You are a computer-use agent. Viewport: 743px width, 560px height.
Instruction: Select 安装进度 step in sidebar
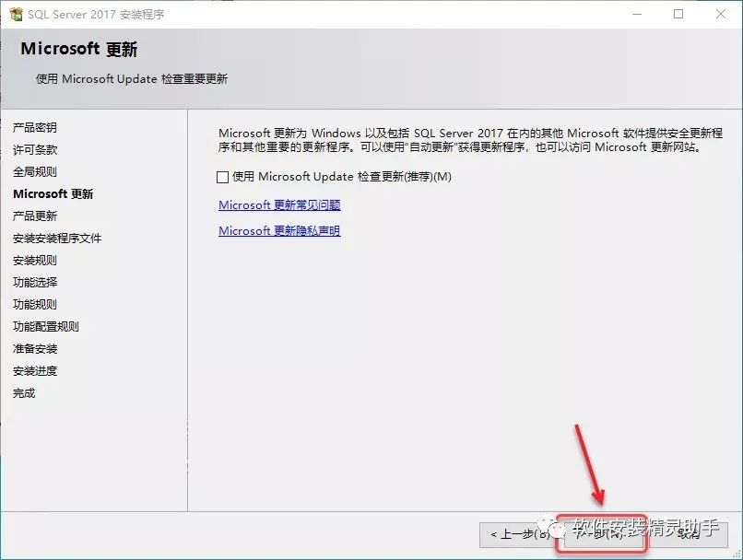coord(35,370)
